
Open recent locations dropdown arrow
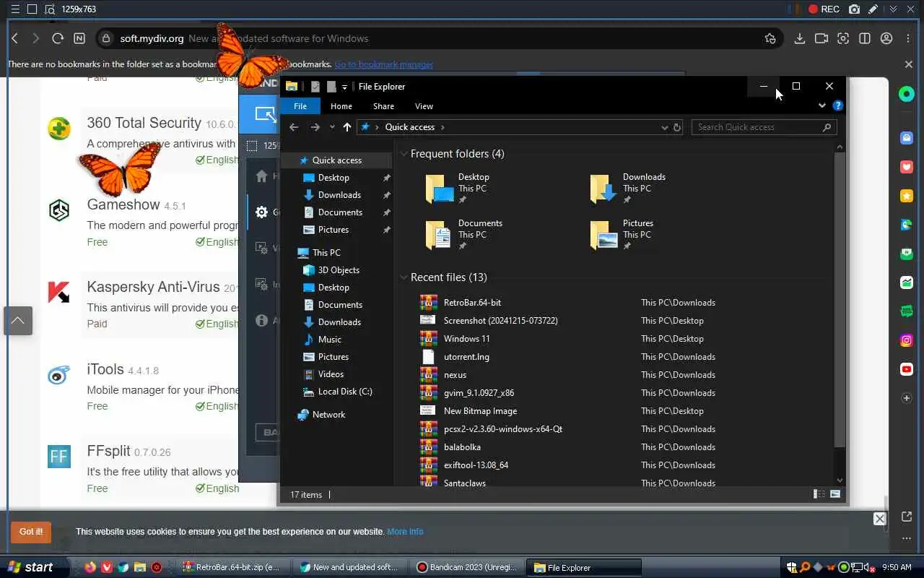click(332, 127)
